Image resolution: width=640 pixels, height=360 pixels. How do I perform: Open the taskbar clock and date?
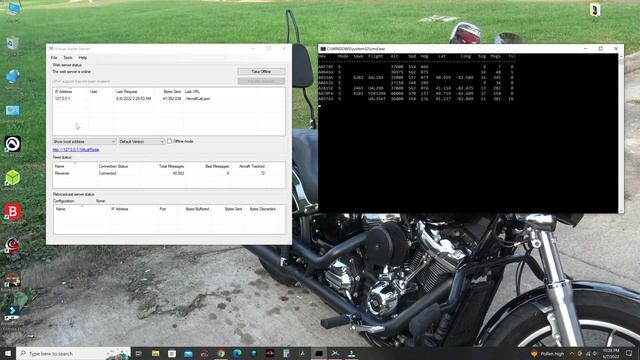[611, 353]
